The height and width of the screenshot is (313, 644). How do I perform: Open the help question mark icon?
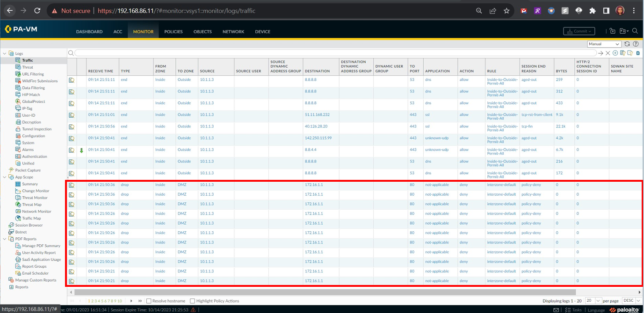[636, 44]
